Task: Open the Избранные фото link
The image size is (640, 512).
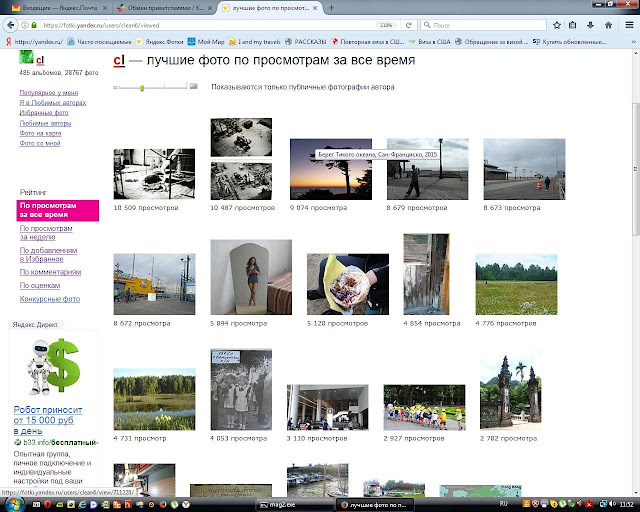Action: coord(44,113)
